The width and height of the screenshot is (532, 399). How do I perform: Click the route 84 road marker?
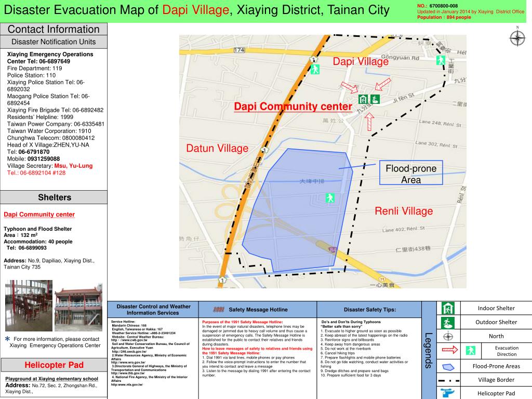pos(333,250)
